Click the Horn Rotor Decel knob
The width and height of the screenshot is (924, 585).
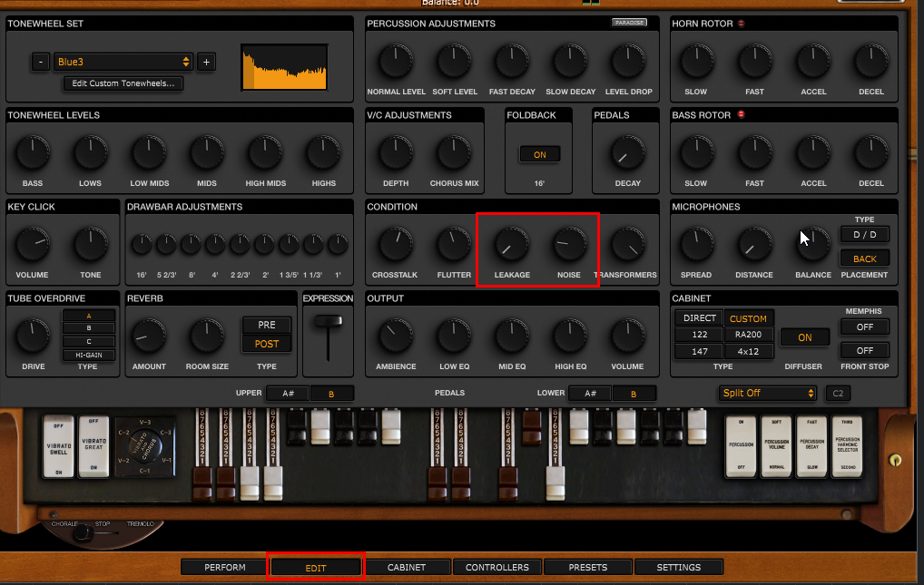click(x=871, y=62)
